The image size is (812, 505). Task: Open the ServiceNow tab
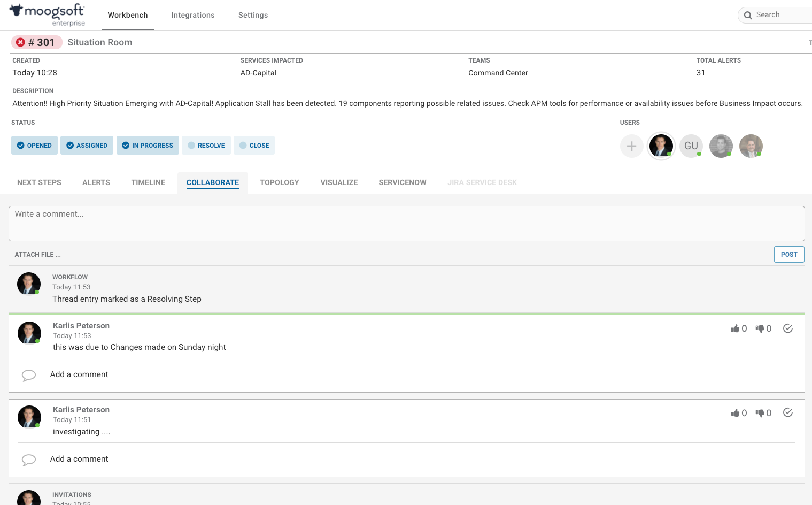(403, 182)
